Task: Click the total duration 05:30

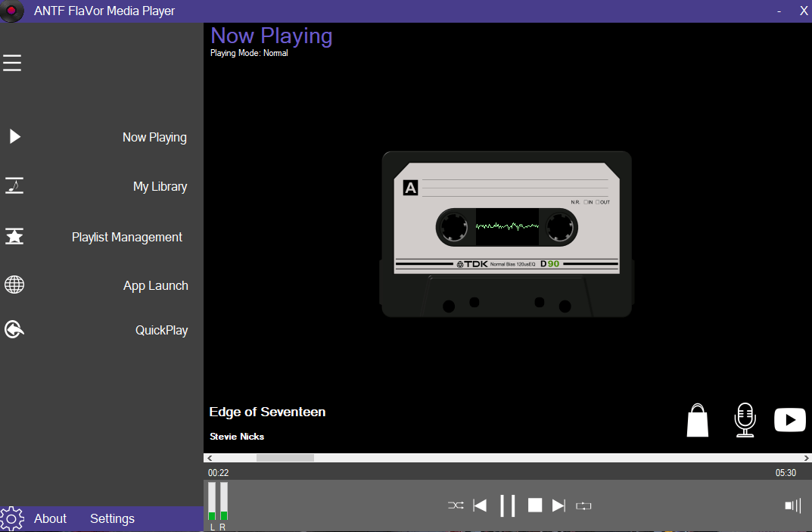Action: click(786, 472)
